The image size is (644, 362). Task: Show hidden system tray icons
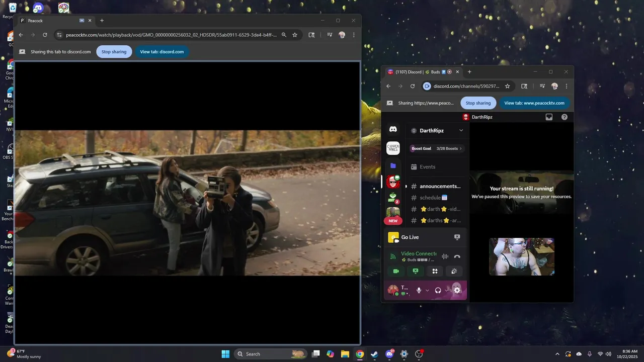(x=557, y=354)
